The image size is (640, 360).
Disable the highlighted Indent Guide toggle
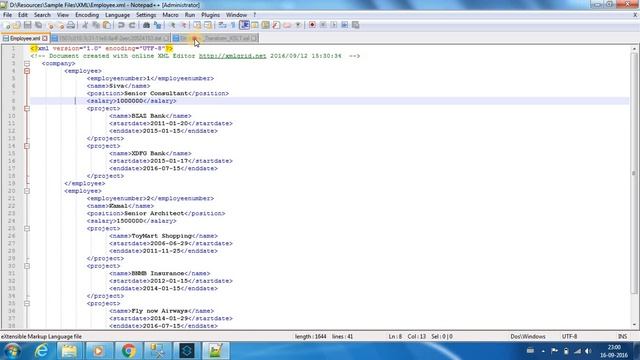tap(244, 25)
